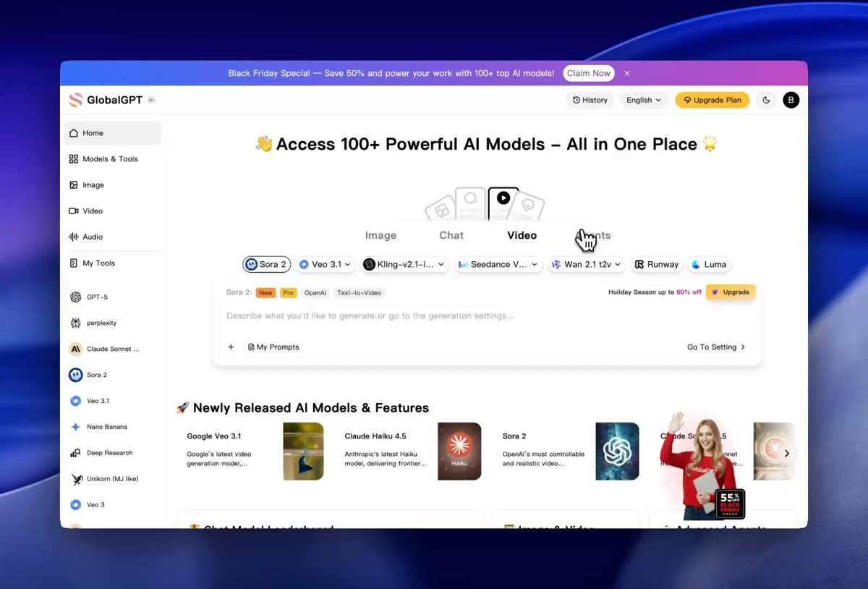Show next cards with the right arrow
Image resolution: width=868 pixels, height=589 pixels.
pyautogui.click(x=787, y=454)
